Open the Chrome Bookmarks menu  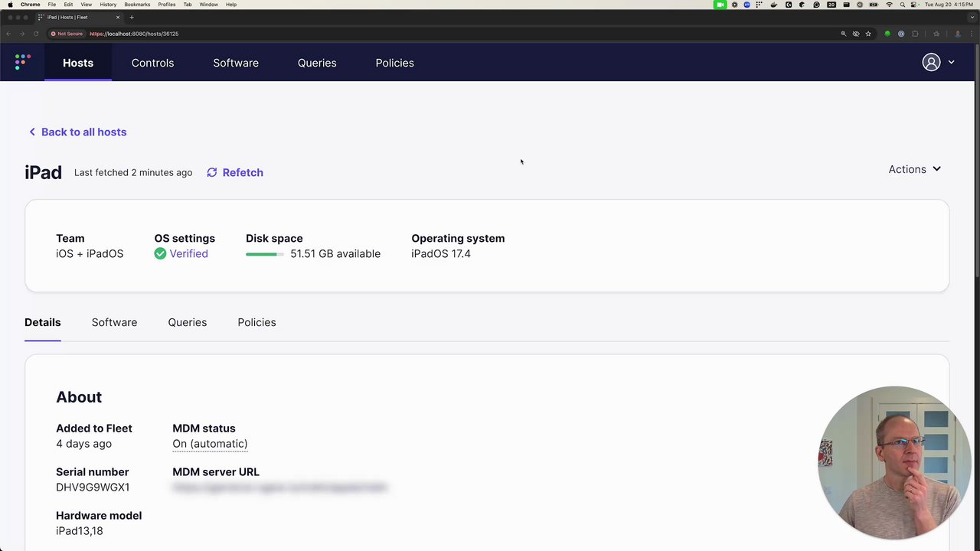137,5
